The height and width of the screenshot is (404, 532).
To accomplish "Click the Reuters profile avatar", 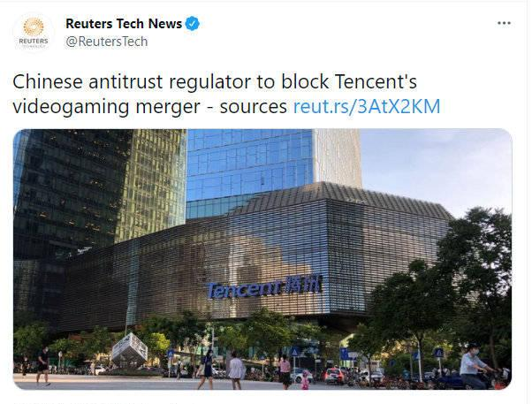I will pyautogui.click(x=34, y=34).
